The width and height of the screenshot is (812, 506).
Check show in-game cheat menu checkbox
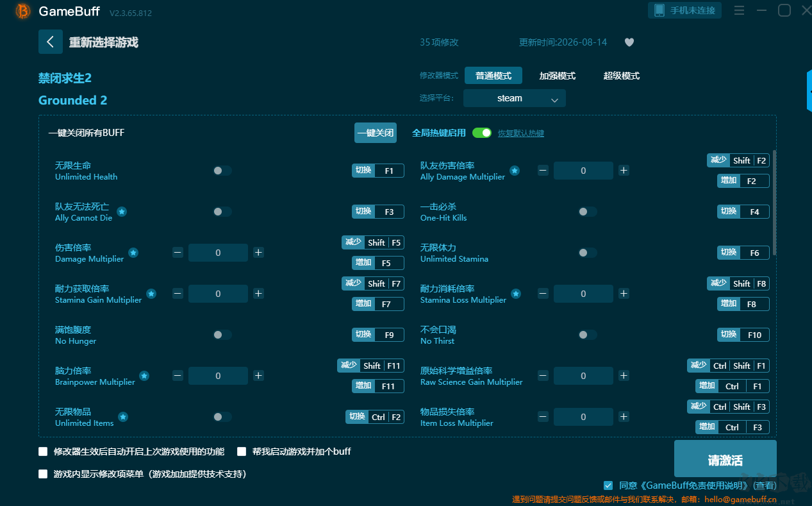tap(43, 474)
